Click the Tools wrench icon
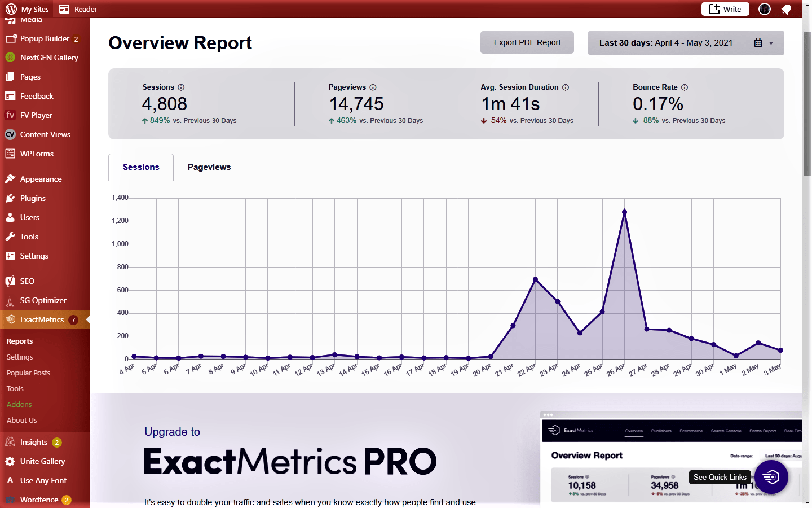The width and height of the screenshot is (812, 508). pos(10,237)
